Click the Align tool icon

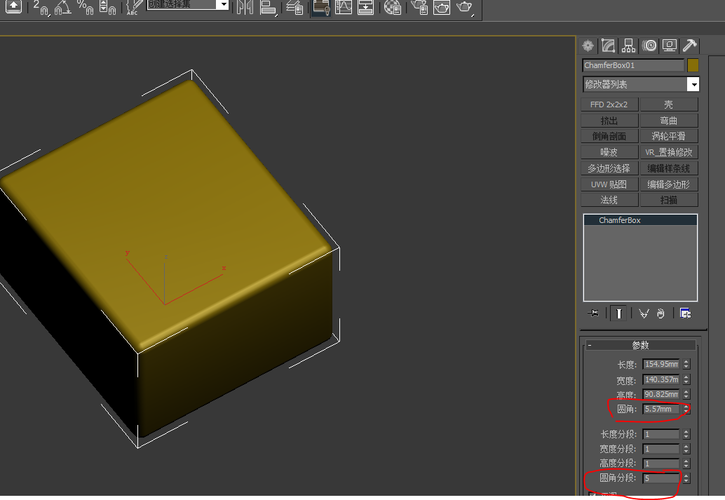(x=268, y=7)
